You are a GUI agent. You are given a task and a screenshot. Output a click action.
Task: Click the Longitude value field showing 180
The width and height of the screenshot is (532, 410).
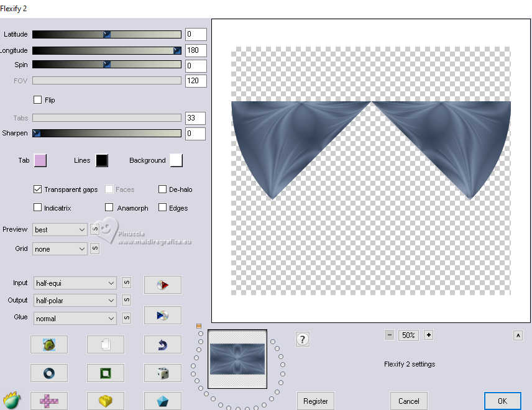pos(196,50)
